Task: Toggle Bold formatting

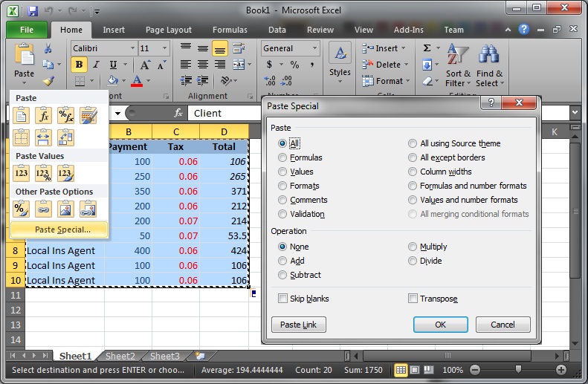Action: pos(79,65)
